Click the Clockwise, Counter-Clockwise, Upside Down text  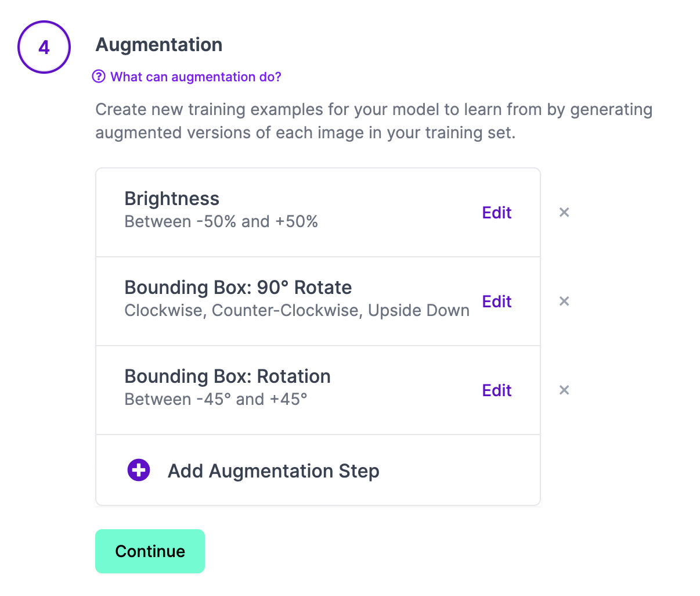tap(297, 311)
